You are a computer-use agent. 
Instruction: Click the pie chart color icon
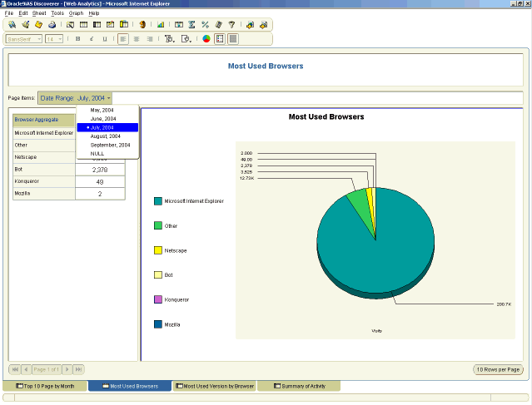(x=206, y=39)
